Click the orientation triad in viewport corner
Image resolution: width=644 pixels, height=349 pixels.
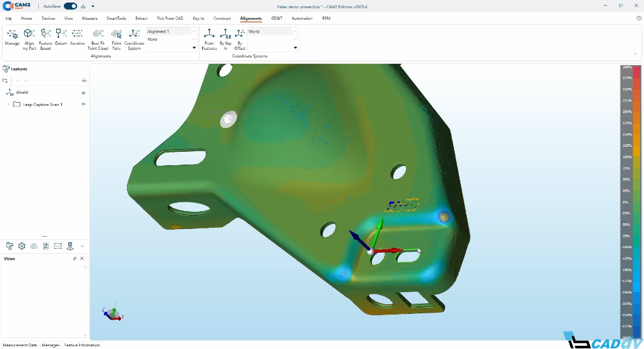pyautogui.click(x=112, y=312)
